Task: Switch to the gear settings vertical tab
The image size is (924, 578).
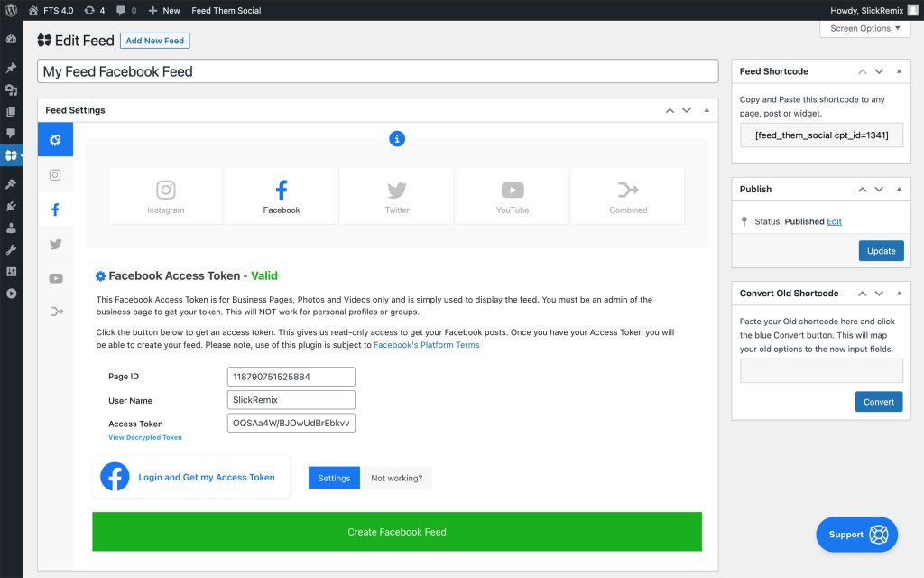Action: coord(55,140)
